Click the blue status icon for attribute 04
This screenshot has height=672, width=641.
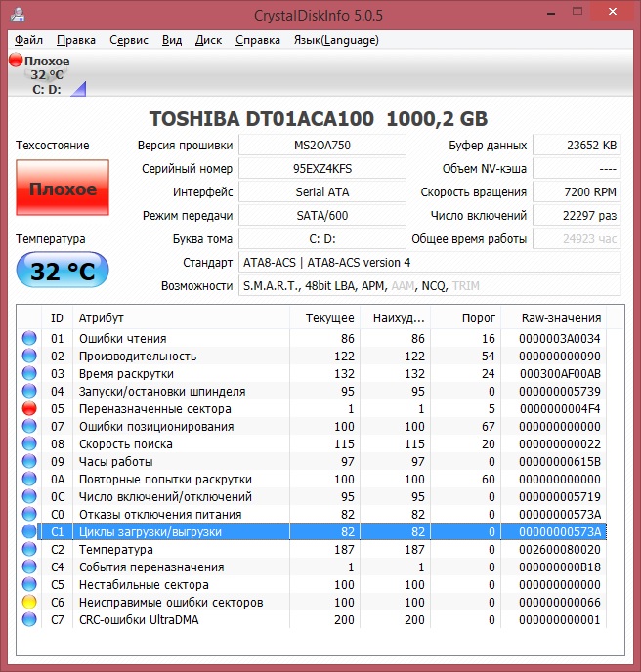(29, 391)
